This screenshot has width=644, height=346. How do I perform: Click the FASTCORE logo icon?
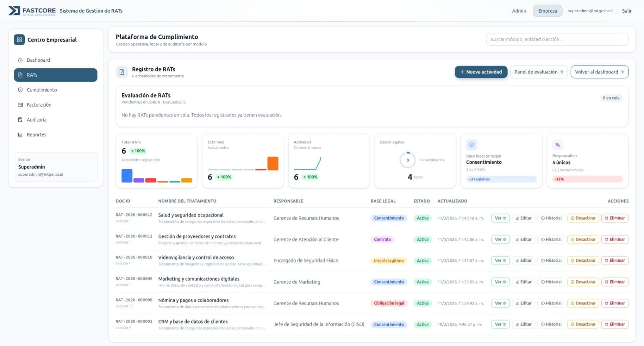[14, 11]
